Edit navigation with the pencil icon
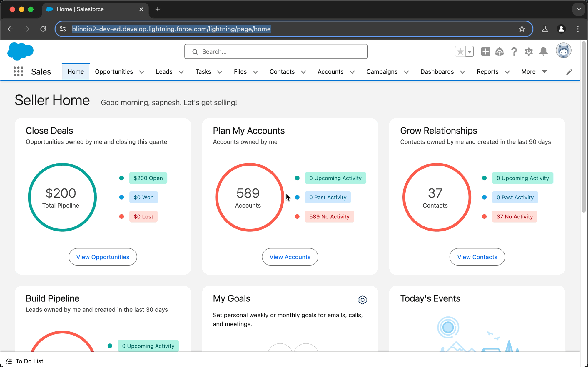Image resolution: width=588 pixels, height=367 pixels. [x=569, y=72]
